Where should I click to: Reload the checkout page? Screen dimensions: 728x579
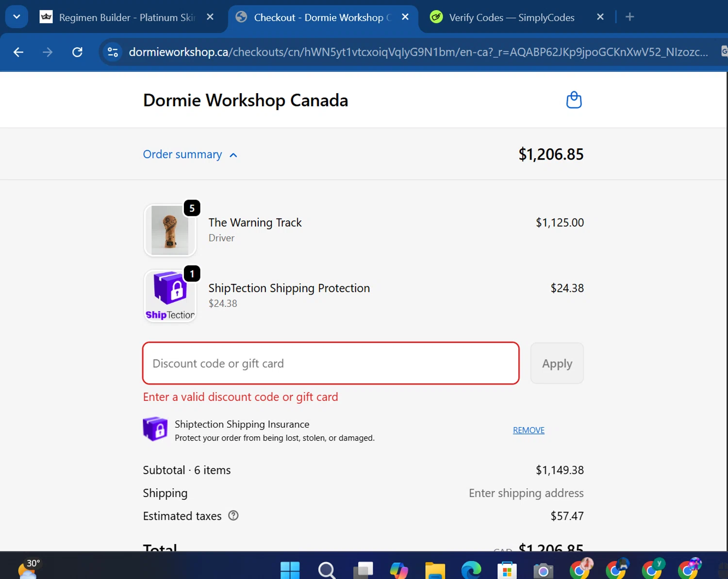[77, 52]
